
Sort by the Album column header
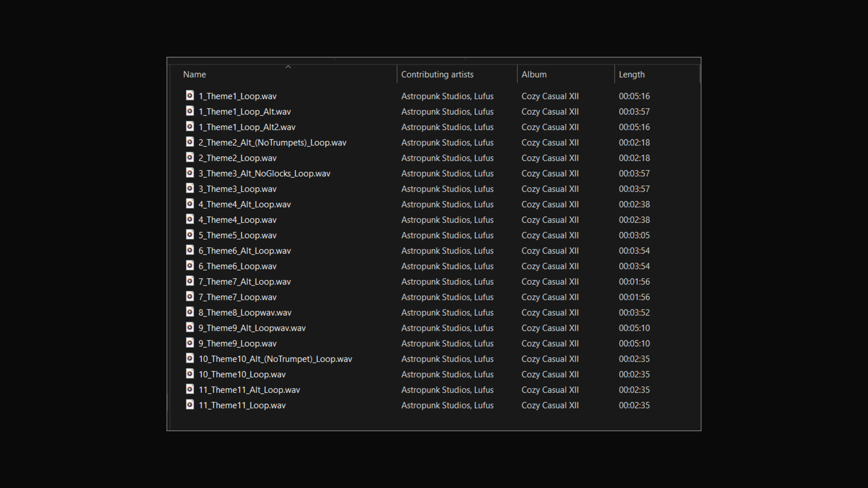click(534, 75)
